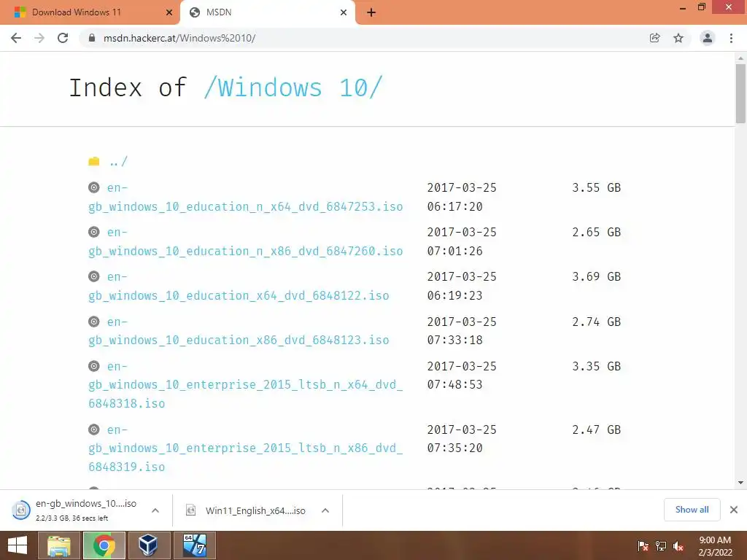Show all downloads
Screen dimensions: 747x560
[692, 510]
